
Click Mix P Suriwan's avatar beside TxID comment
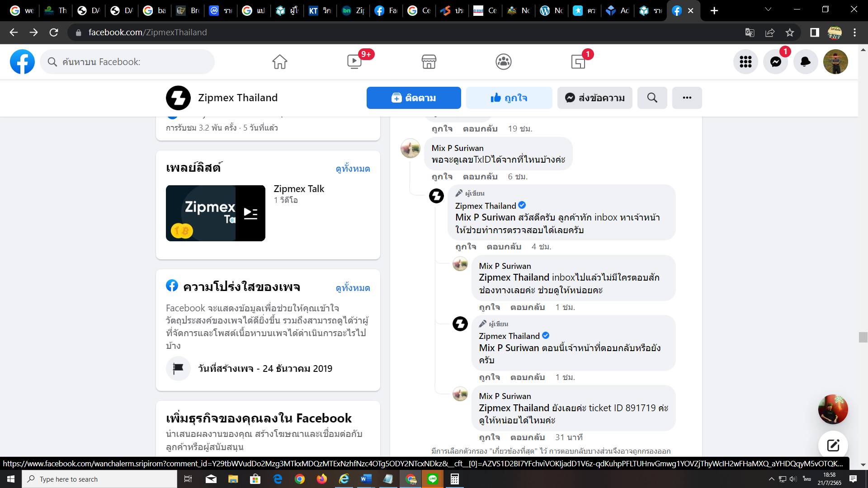pyautogui.click(x=410, y=148)
